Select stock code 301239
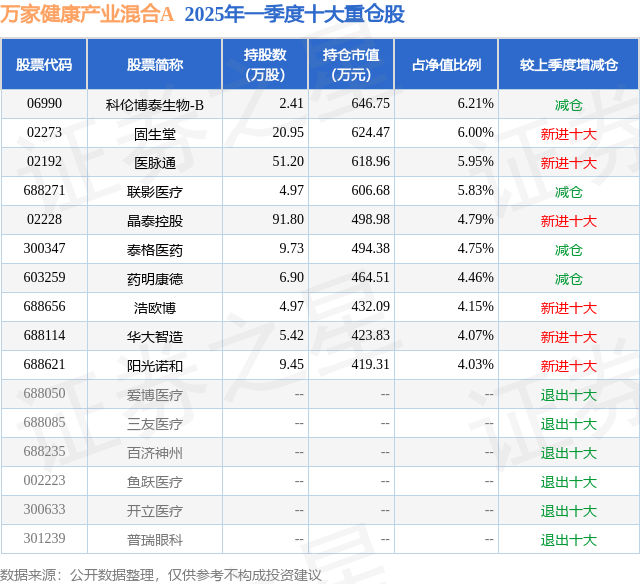This screenshot has height=584, width=640. coord(44,538)
